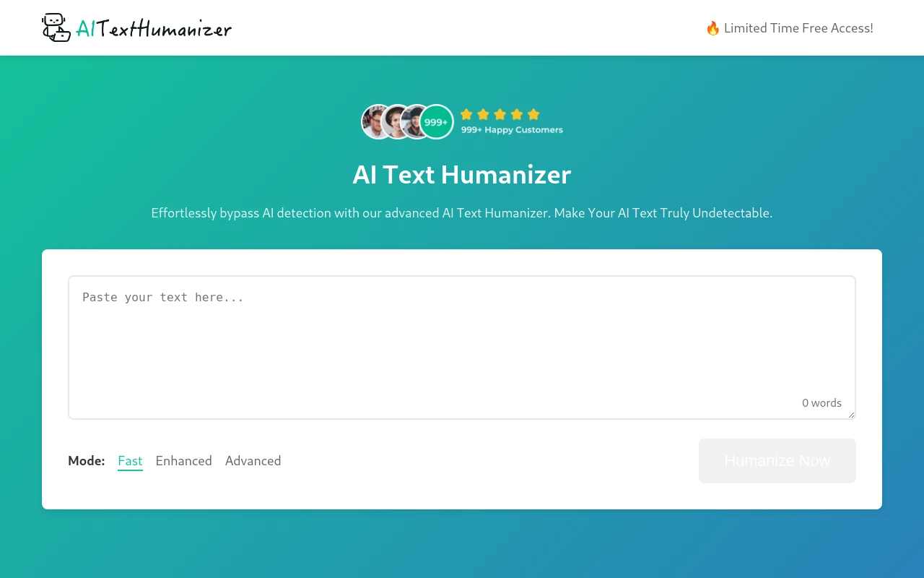Click the 0 words counter
924x578 pixels.
pyautogui.click(x=821, y=402)
